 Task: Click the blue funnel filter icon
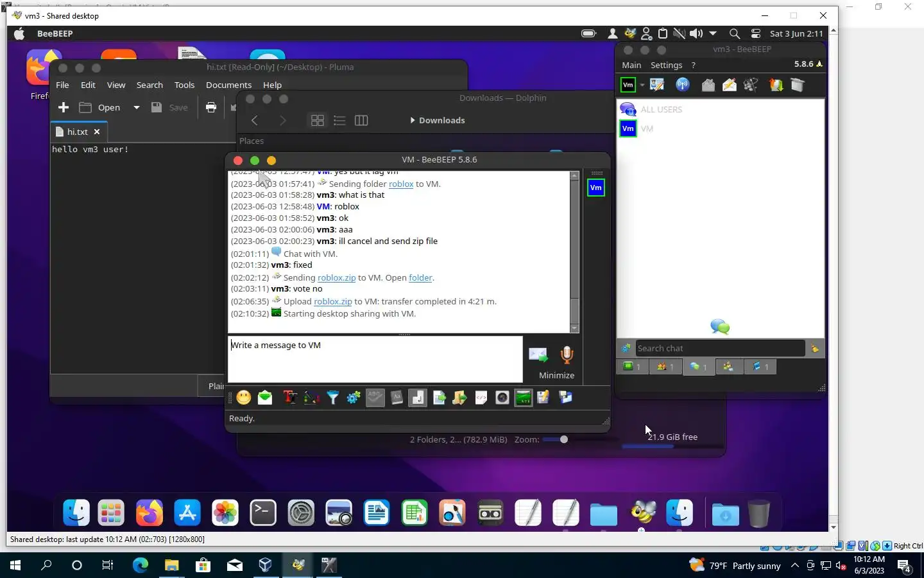pyautogui.click(x=332, y=398)
